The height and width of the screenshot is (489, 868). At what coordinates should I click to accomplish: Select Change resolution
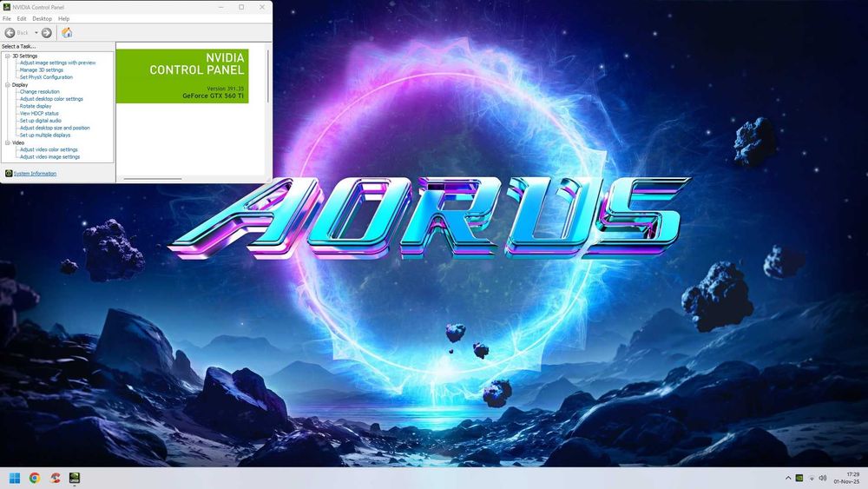(x=39, y=91)
